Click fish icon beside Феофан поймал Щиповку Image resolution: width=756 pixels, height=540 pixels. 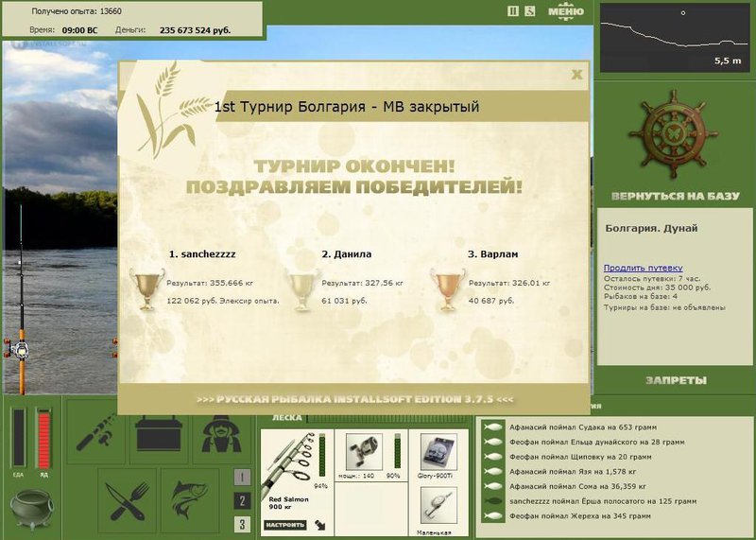click(x=492, y=457)
